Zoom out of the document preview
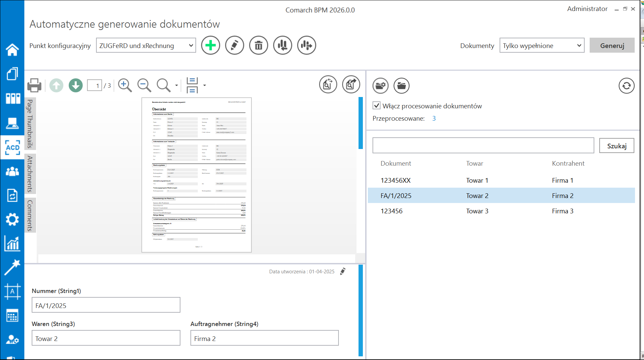Viewport: 644px width, 360px height. pos(144,85)
